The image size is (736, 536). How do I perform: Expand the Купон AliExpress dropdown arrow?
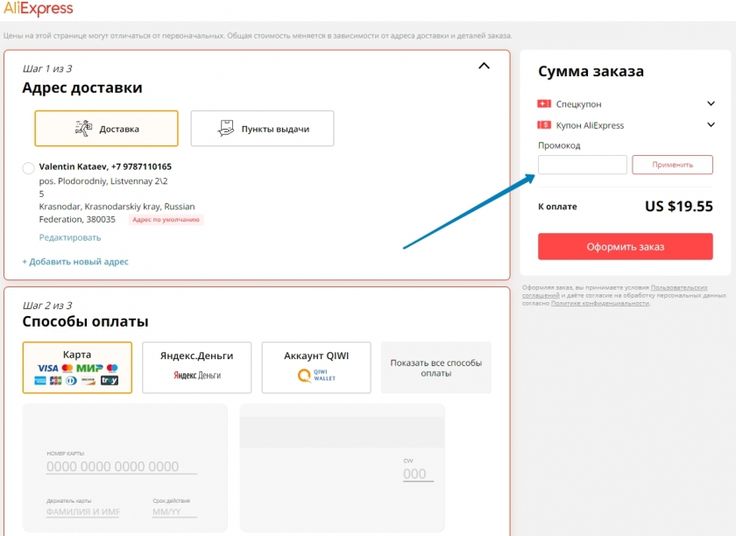tap(711, 125)
